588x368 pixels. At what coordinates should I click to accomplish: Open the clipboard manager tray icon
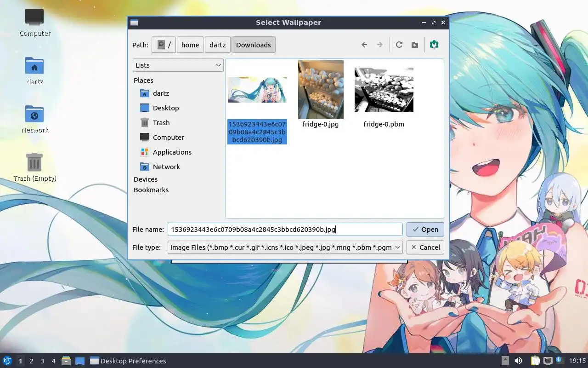535,361
